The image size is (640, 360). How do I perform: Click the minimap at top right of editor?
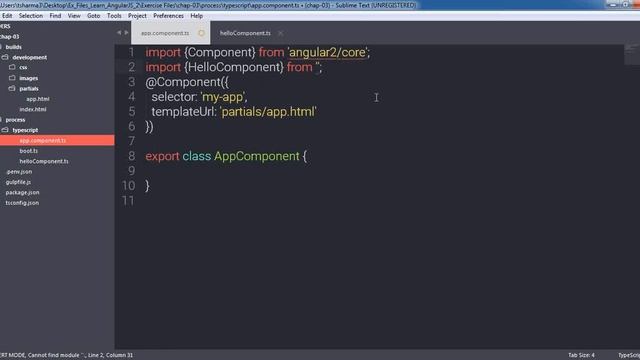pos(631,54)
